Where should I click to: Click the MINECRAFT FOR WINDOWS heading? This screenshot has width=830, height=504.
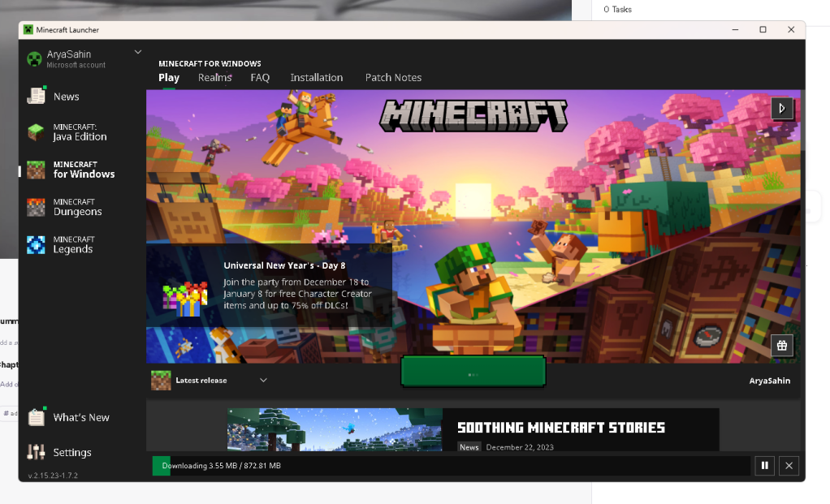(x=210, y=63)
